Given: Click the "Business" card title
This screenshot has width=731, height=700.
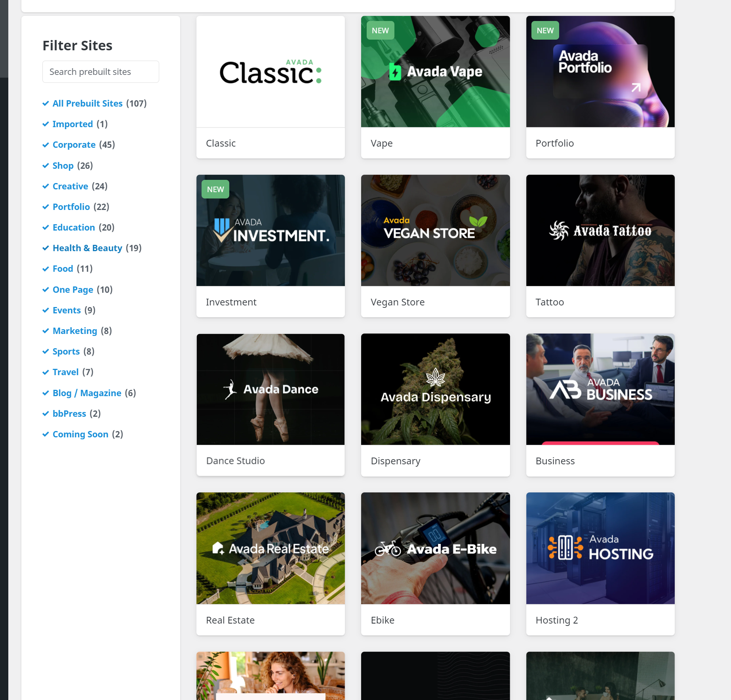Looking at the screenshot, I should 555,461.
